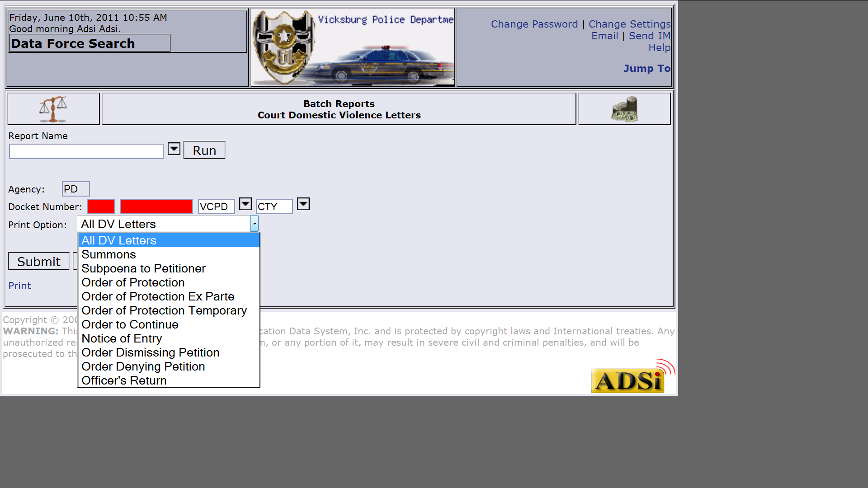
Task: Open the VCPD dropdown arrow
Action: point(245,204)
